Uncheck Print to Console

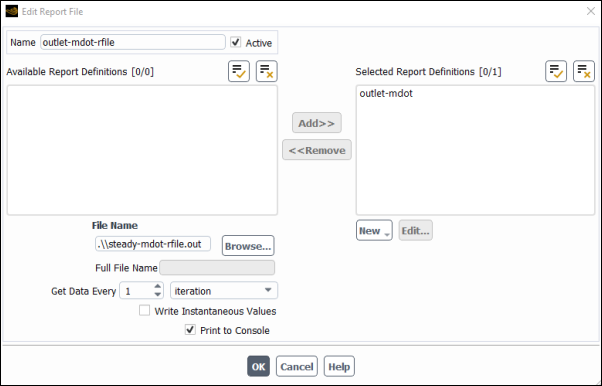[x=190, y=330]
